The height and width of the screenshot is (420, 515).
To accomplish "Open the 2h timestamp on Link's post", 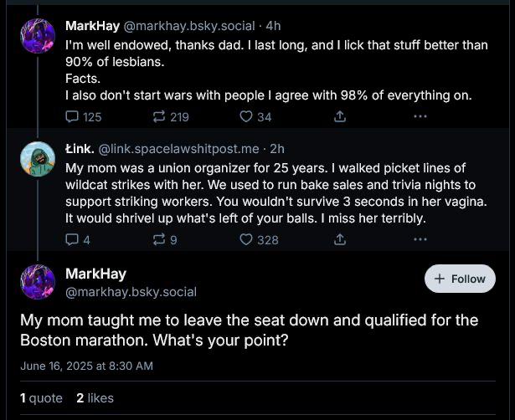I will click(x=277, y=149).
